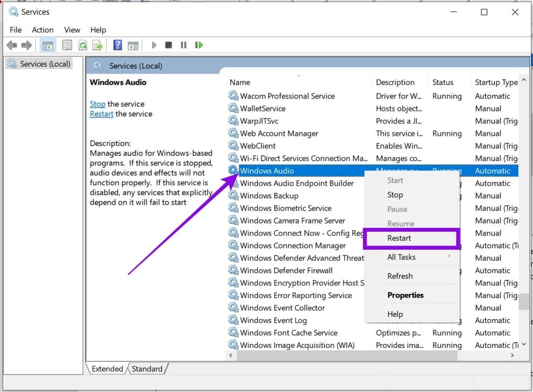Sort by the Status column header
Viewport: 533px width, 392px height.
(x=449, y=82)
